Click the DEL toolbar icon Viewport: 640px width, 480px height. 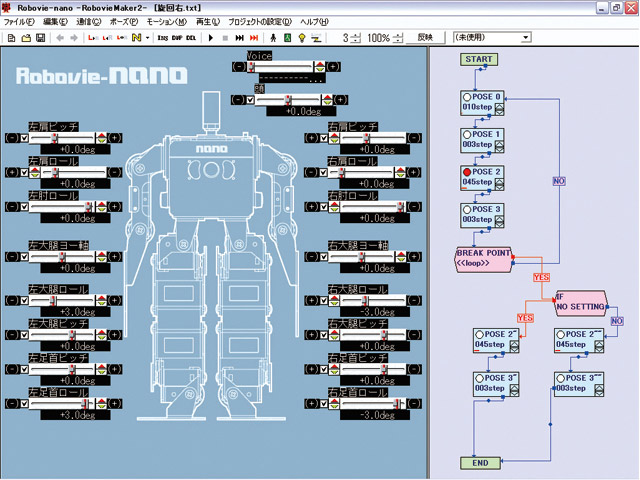pos(191,37)
